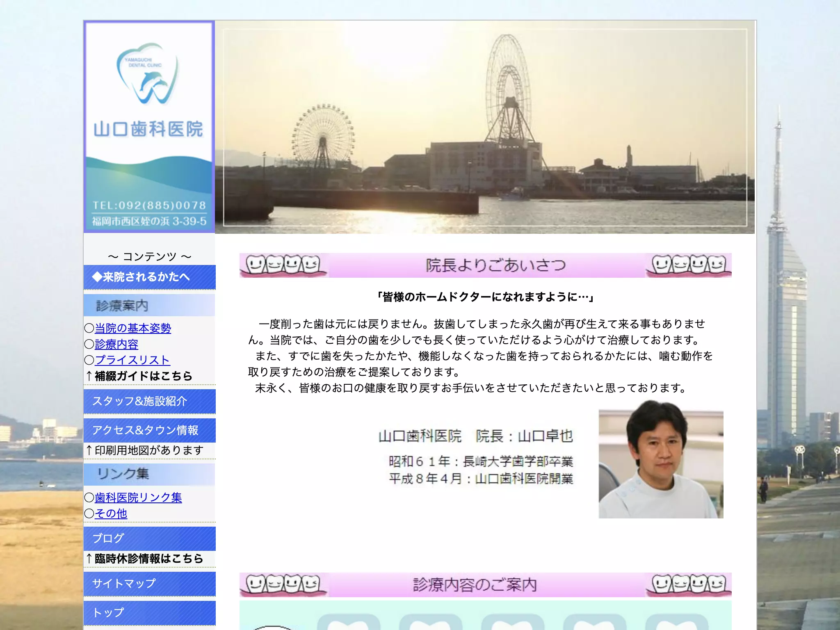The width and height of the screenshot is (840, 630).
Task: Click the 印刷用地図があります note text
Action: point(144,450)
